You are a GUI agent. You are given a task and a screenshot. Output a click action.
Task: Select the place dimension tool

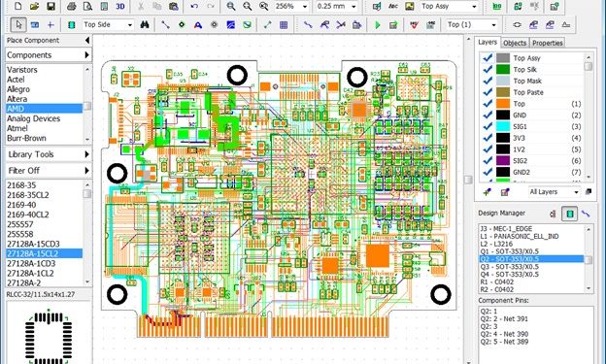click(267, 24)
